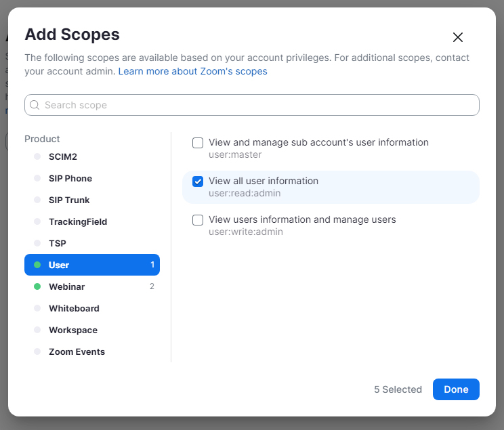Click the user:read:admin scope label
The width and height of the screenshot is (504, 430).
tap(245, 193)
